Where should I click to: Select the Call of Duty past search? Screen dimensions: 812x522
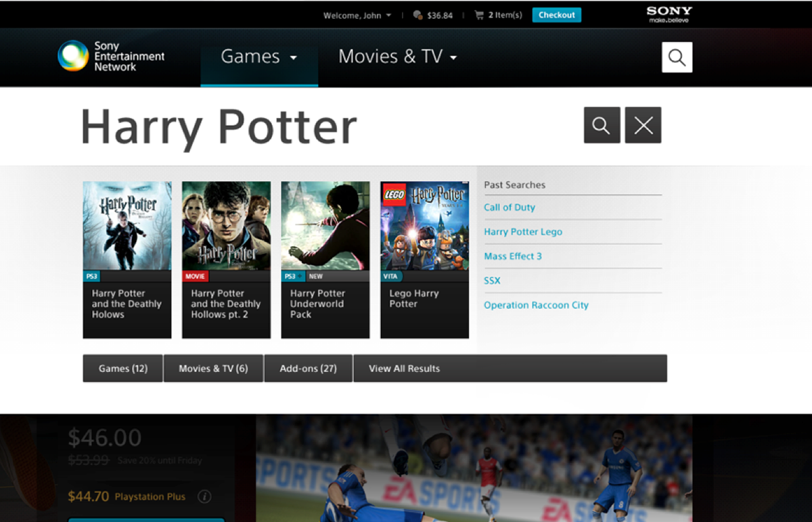point(510,208)
